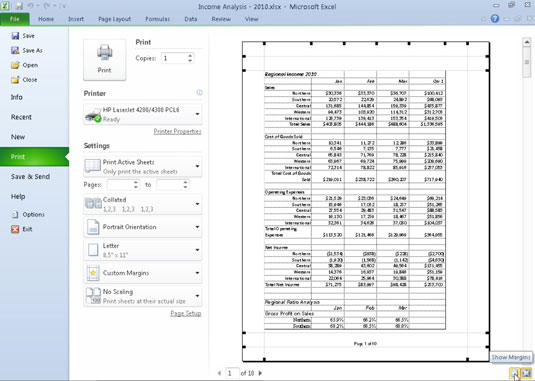This screenshot has width=535, height=381.
Task: Switch to the Page Layout tab
Action: 114,19
